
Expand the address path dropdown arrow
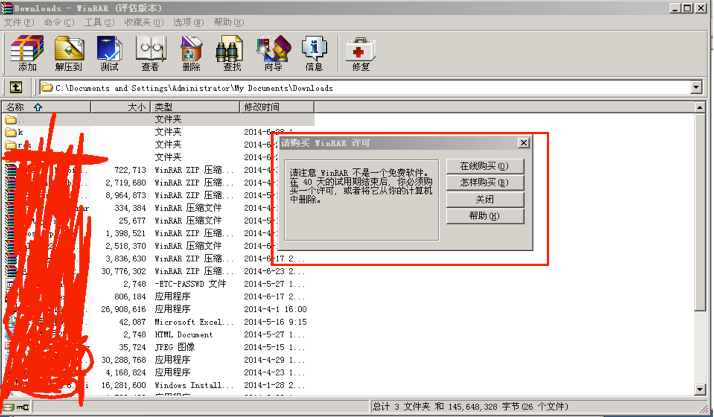pos(696,87)
